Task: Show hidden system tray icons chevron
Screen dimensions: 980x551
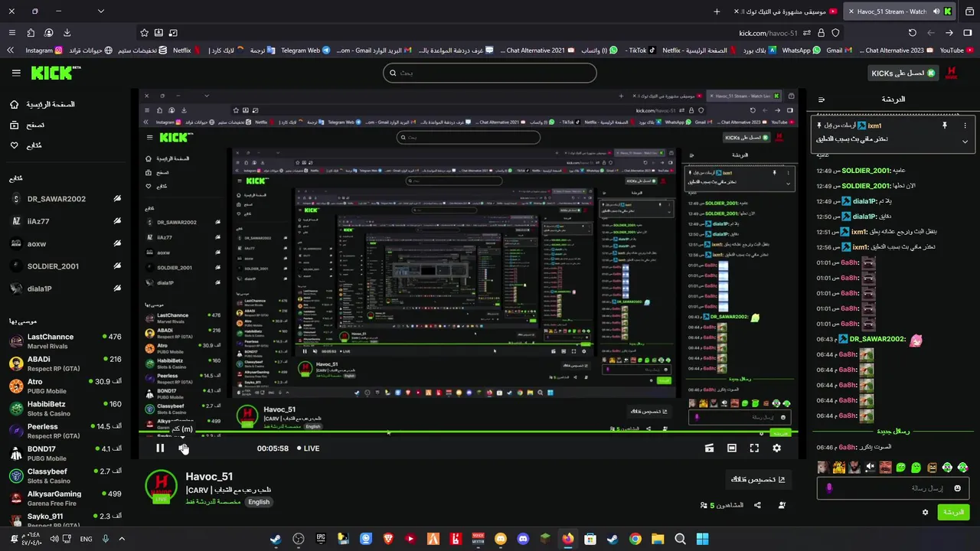Action: tap(121, 539)
